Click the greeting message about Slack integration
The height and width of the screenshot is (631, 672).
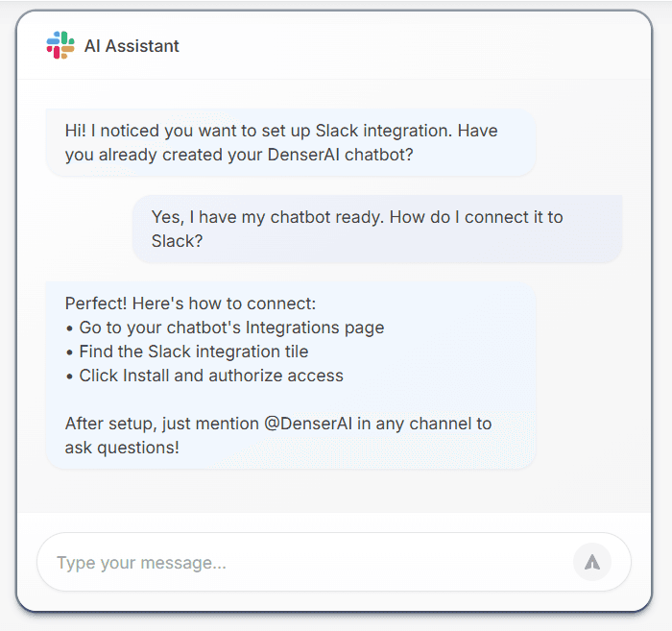point(291,142)
